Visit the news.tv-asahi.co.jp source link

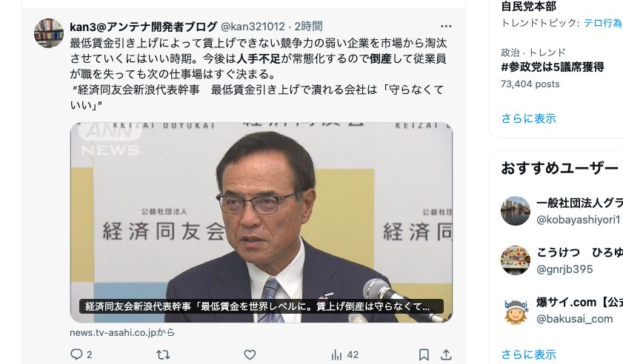122,333
